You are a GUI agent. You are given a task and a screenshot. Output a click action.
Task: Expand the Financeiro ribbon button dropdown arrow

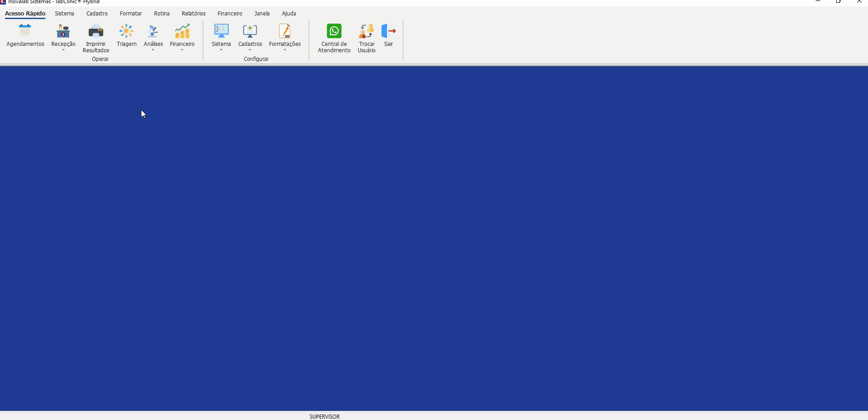click(182, 50)
